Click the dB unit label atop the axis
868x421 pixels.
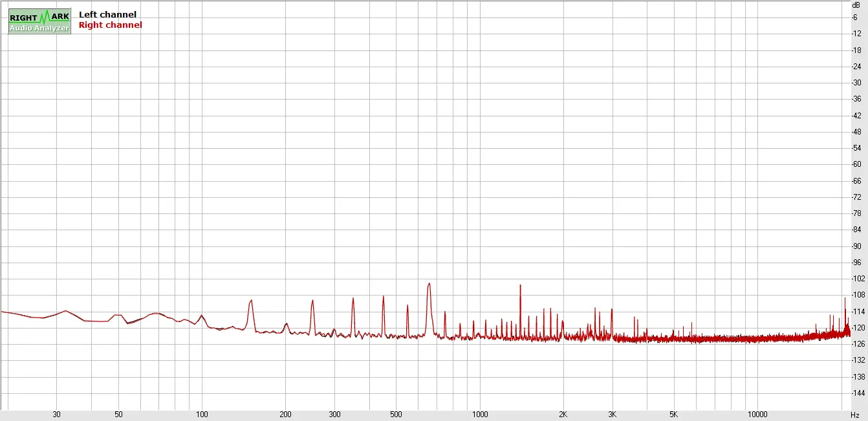click(856, 5)
